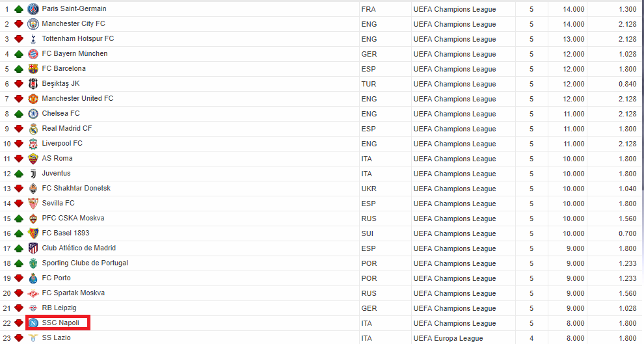Viewport: 644px width, 344px height.
Task: Click UEFA Europa League in the SS Lazio row
Action: click(x=448, y=338)
